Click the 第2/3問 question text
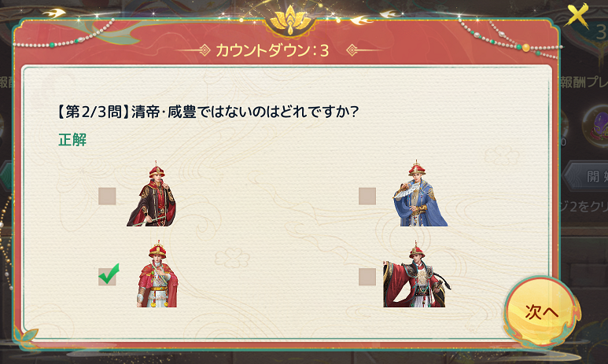 [208, 112]
